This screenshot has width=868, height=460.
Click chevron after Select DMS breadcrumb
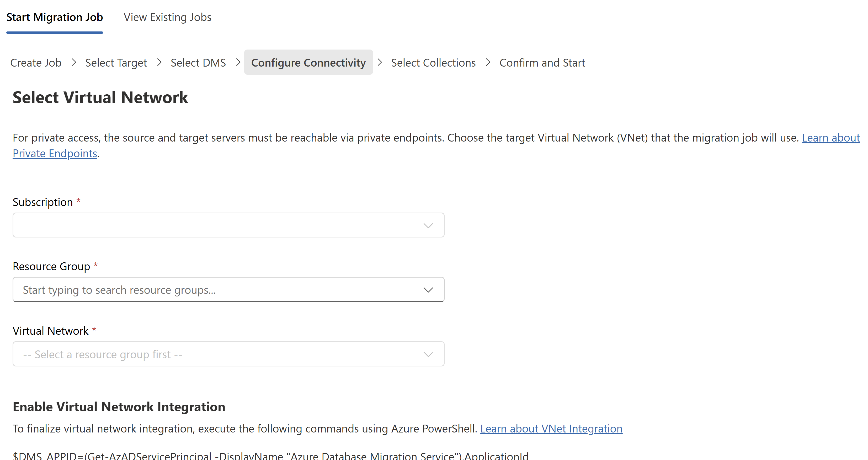[238, 62]
